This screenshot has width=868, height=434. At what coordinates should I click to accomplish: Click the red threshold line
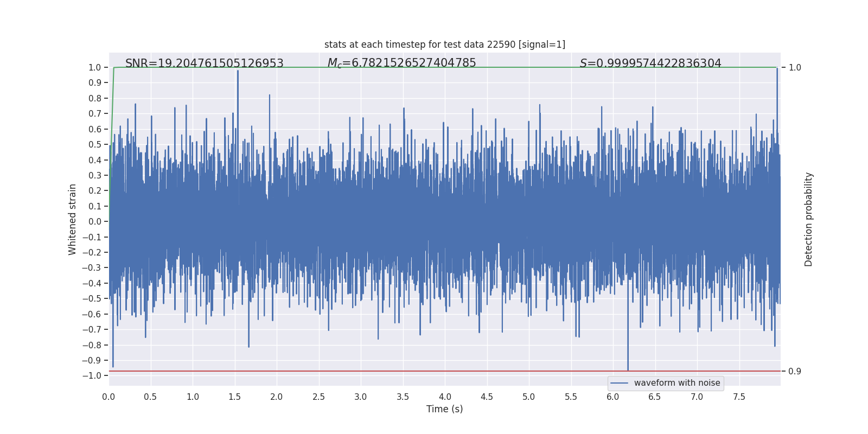click(445, 371)
